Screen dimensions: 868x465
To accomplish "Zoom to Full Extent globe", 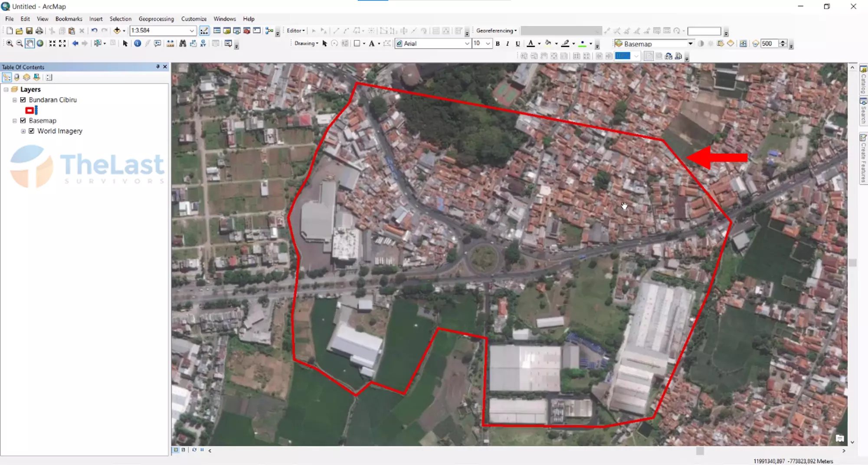I will (40, 43).
